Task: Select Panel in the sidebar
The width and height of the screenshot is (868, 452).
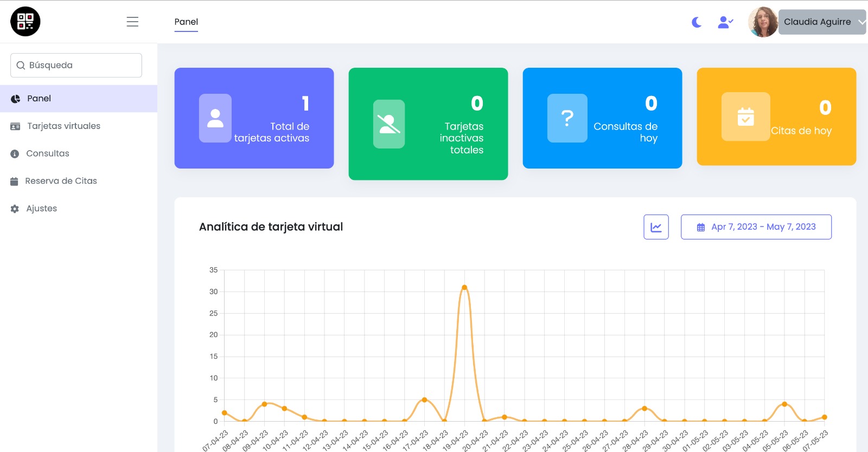Action: [79, 99]
